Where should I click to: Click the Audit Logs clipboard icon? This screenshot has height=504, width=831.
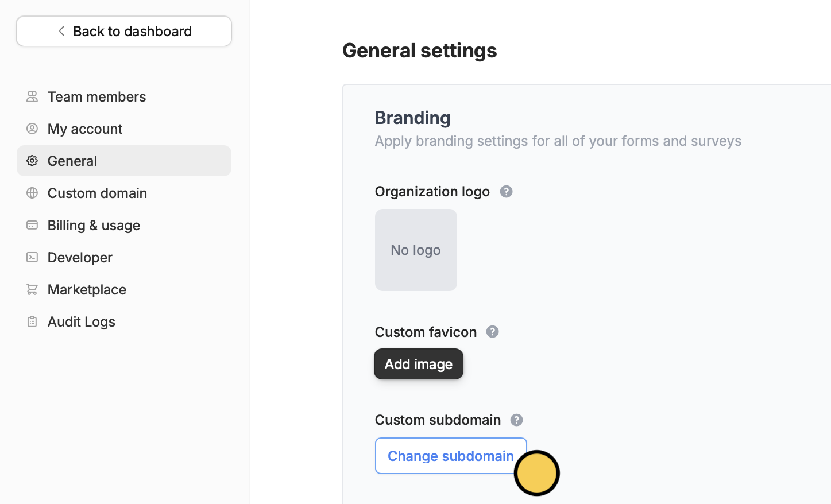32,321
